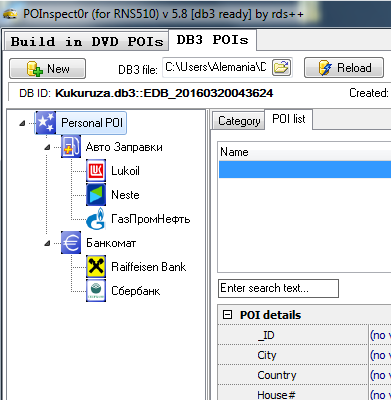The height and width of the screenshot is (400, 391).
Task: Collapse the Банкомат tree branch
Action: point(47,243)
